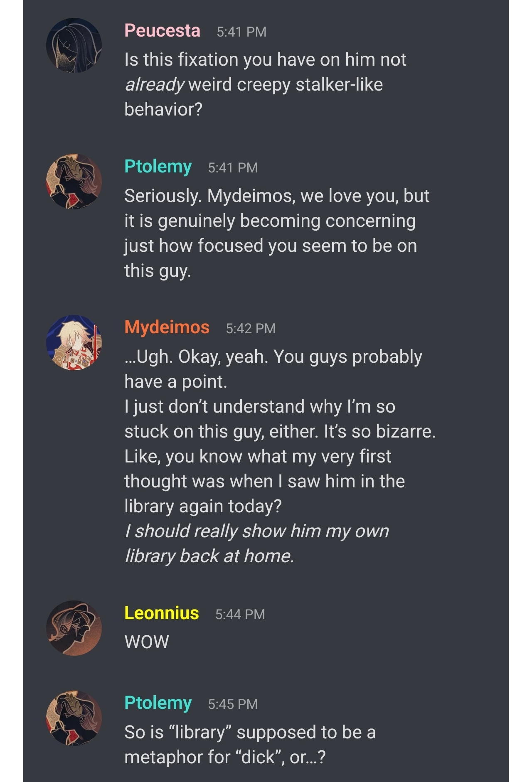532x782 pixels.
Task: Tap Leonnius's avatar image
Action: (x=74, y=628)
